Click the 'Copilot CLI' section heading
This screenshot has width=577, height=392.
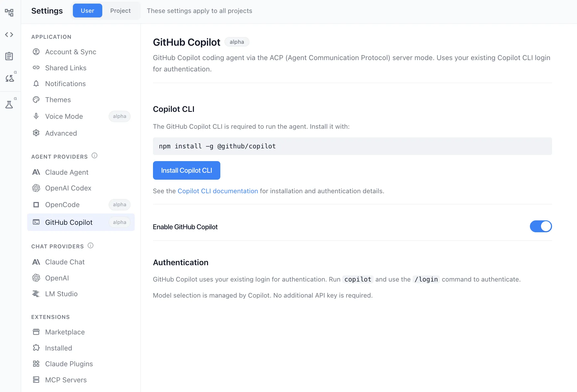[x=174, y=109]
